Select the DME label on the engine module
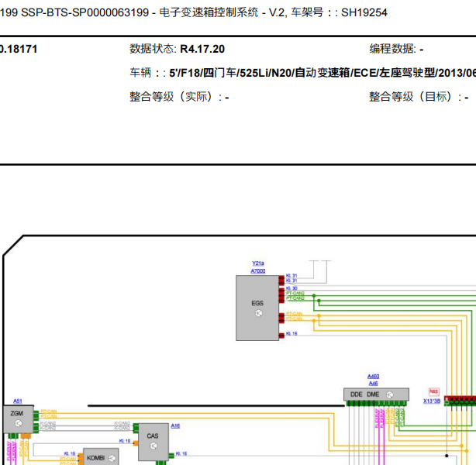Screen dimensions: 476x465 [x=373, y=394]
